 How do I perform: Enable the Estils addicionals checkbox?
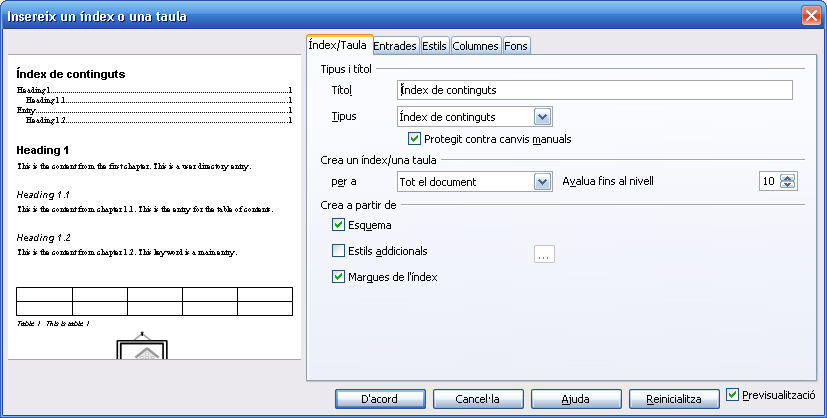[x=338, y=251]
